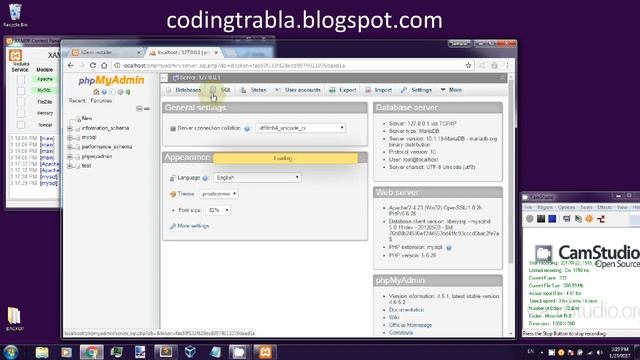
Task: Click the blue help icon under the phpMyAdmin logo
Action: coord(104,92)
